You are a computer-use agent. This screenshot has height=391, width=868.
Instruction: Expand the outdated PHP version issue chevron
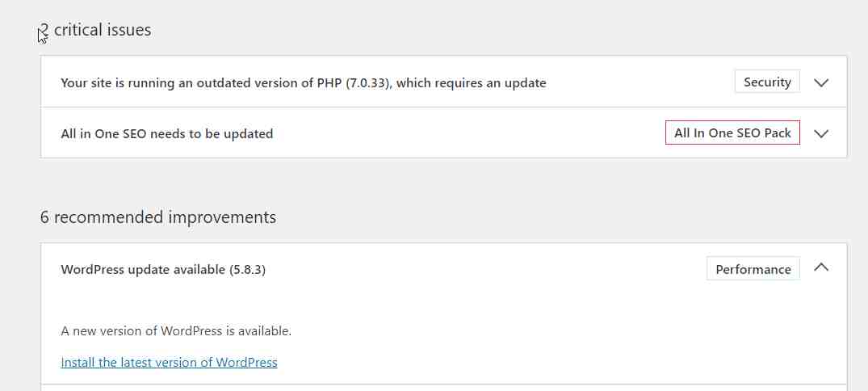click(x=821, y=82)
